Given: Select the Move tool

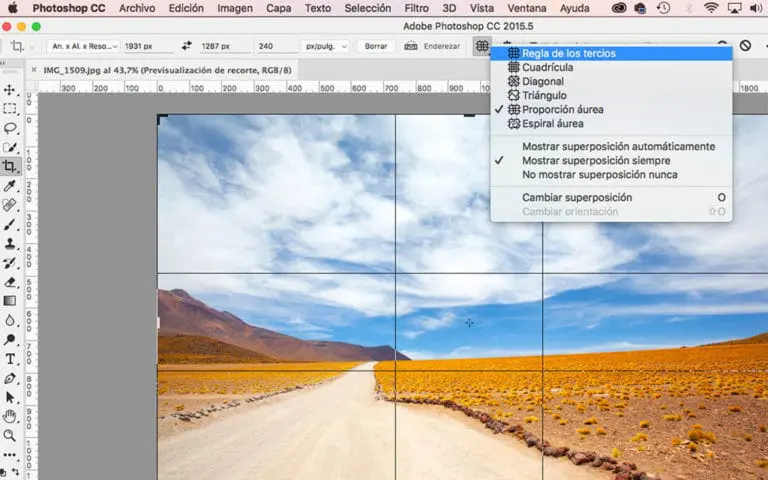Looking at the screenshot, I should pos(9,90).
